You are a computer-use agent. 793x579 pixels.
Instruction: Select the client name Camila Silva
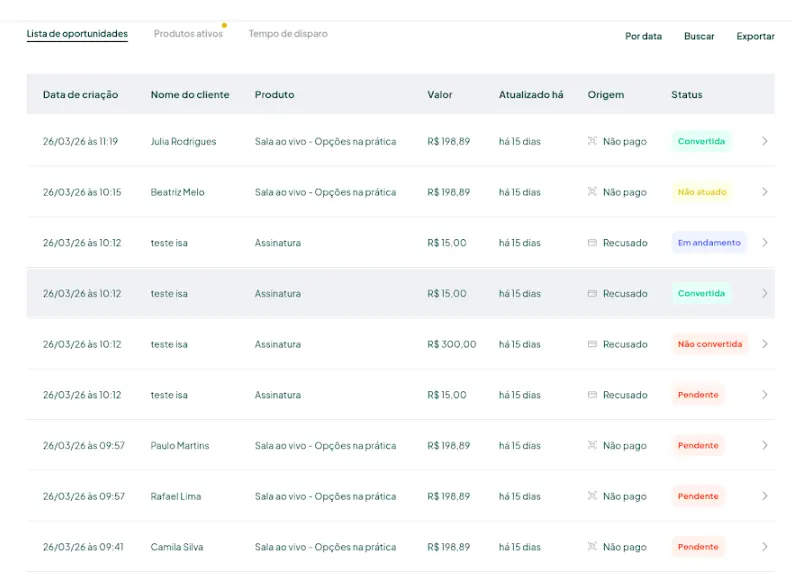pyautogui.click(x=177, y=547)
